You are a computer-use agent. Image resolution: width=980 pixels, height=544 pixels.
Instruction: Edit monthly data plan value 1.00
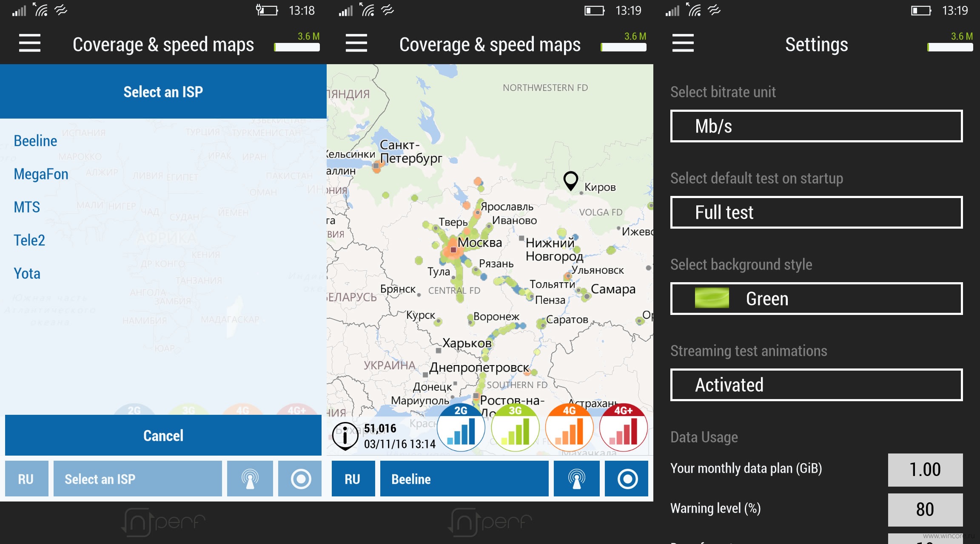925,470
